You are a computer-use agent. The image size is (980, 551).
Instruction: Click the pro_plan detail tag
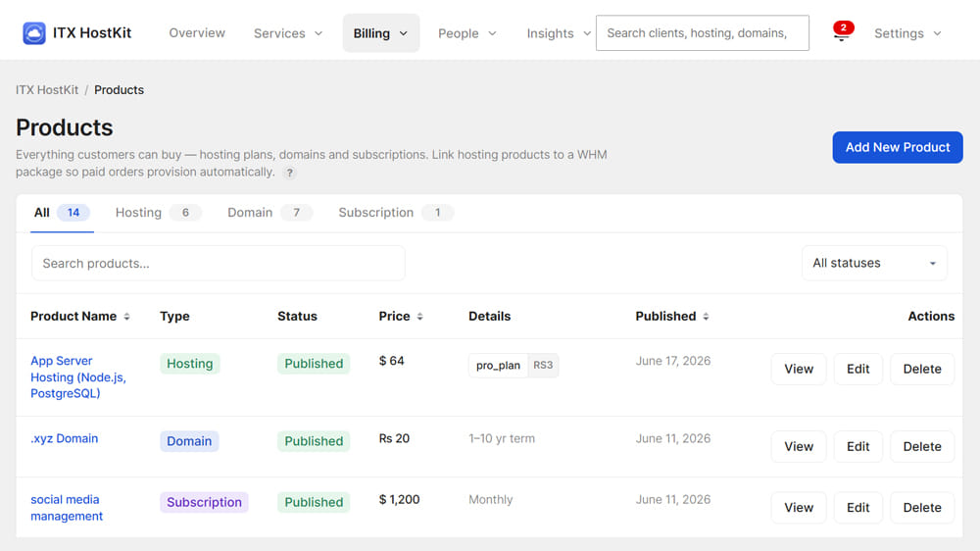click(x=498, y=366)
